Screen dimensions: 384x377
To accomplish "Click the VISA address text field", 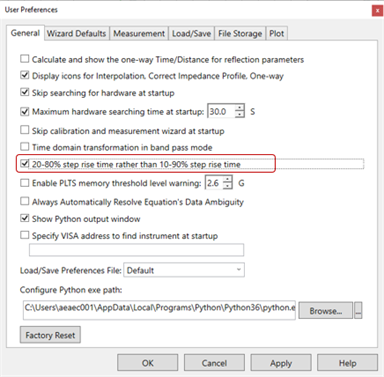I will tap(136, 250).
